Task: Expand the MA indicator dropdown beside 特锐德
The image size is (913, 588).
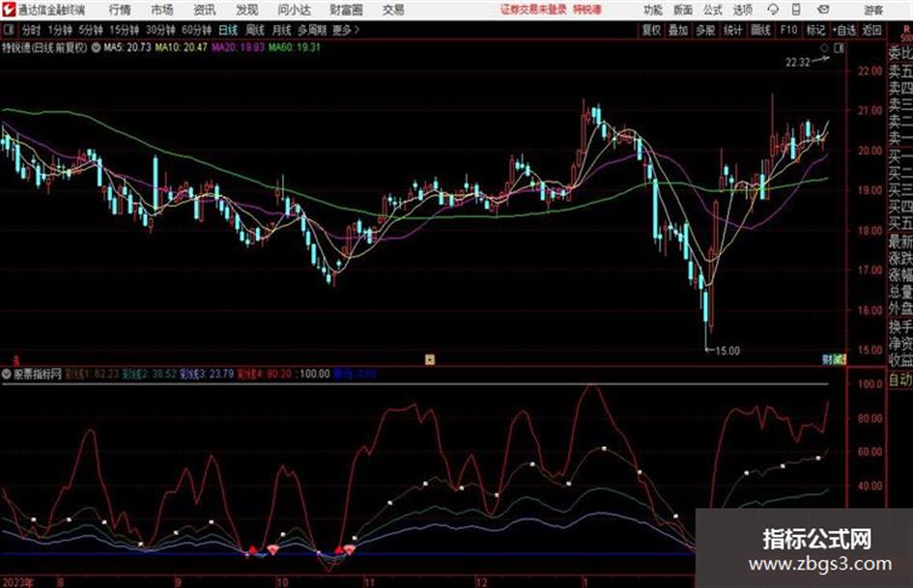Action: 96,47
